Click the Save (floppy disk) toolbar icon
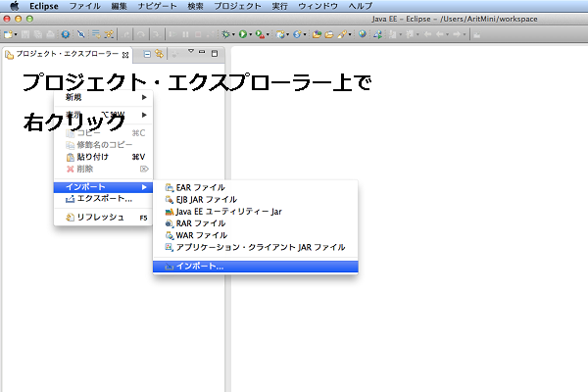Image resolution: width=588 pixels, height=392 pixels. point(25,34)
